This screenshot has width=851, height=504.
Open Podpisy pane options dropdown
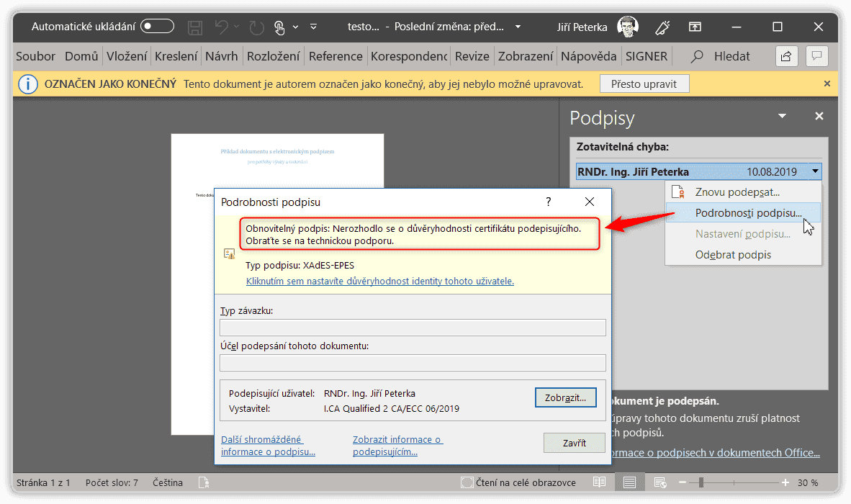coord(782,116)
